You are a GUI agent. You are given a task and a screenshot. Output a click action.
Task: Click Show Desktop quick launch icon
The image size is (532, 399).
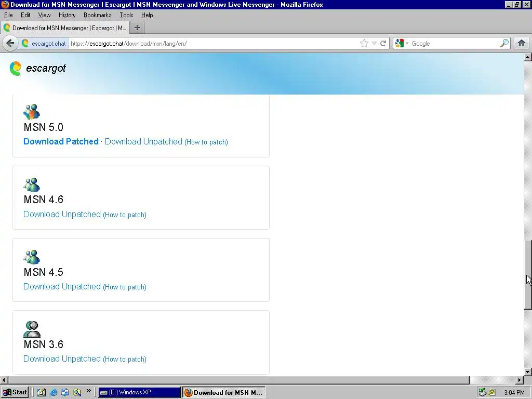pyautogui.click(x=42, y=393)
